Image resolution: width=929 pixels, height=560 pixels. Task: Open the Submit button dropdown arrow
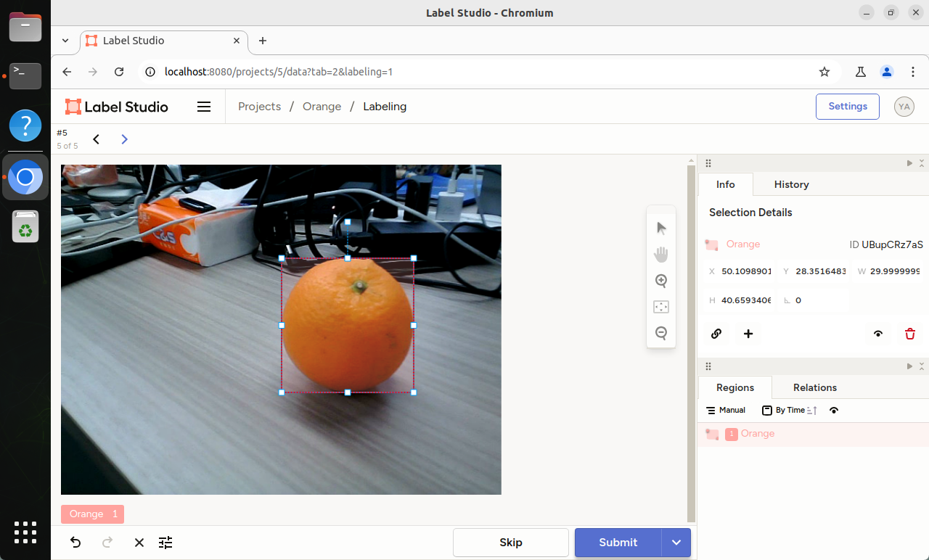point(676,543)
